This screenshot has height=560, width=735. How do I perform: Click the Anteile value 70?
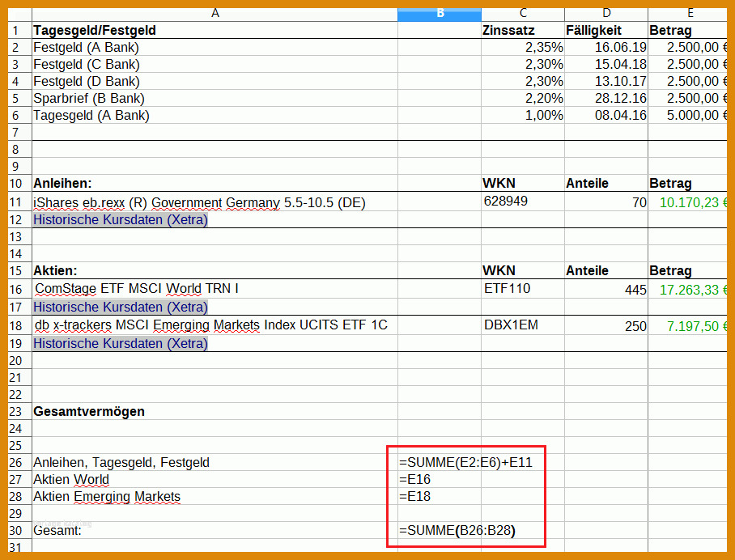606,202
